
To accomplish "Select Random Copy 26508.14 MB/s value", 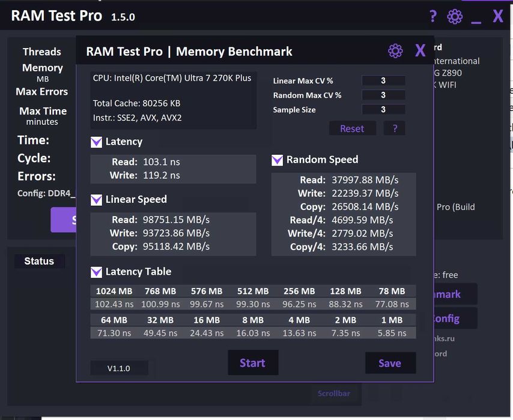I will pyautogui.click(x=365, y=207).
